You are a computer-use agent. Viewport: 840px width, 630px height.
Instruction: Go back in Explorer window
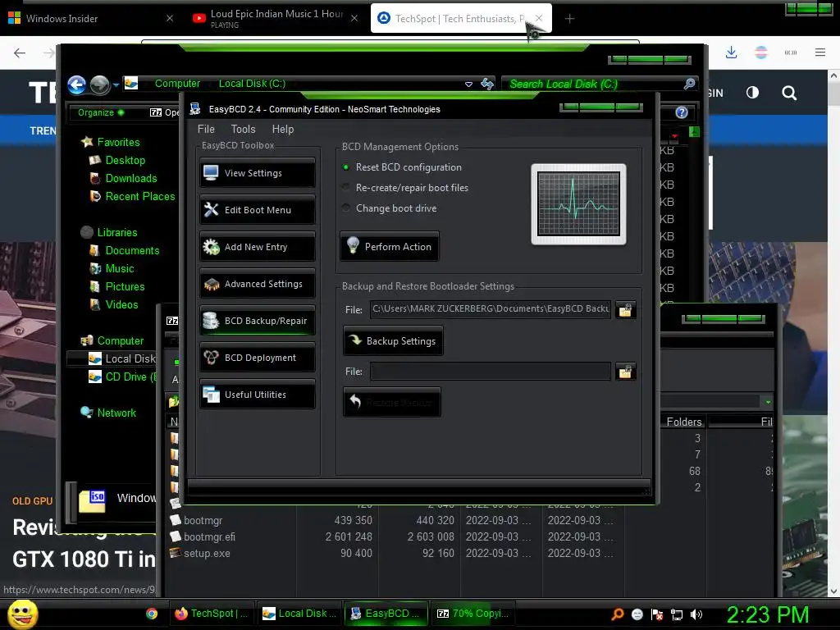(x=76, y=84)
